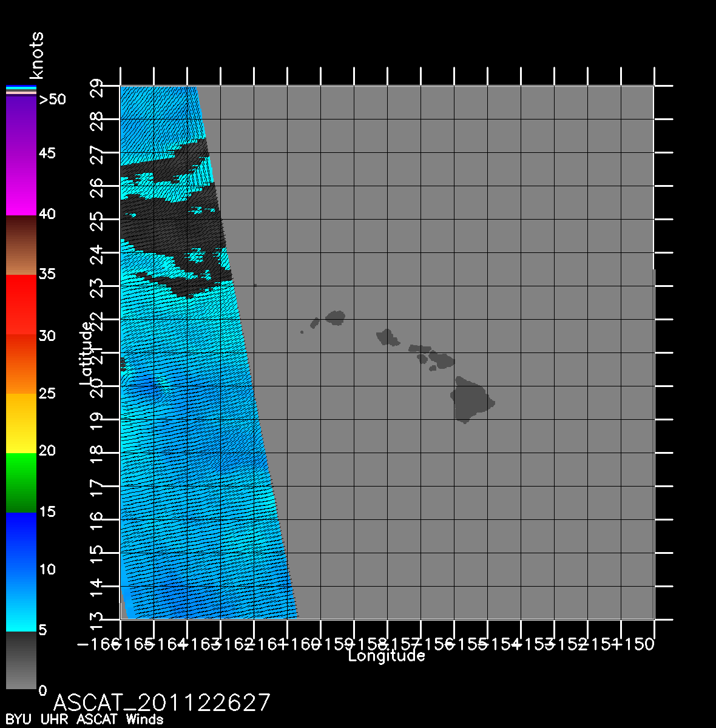
Task: Select the brown 35–40 knot color band
Action: [x=21, y=246]
